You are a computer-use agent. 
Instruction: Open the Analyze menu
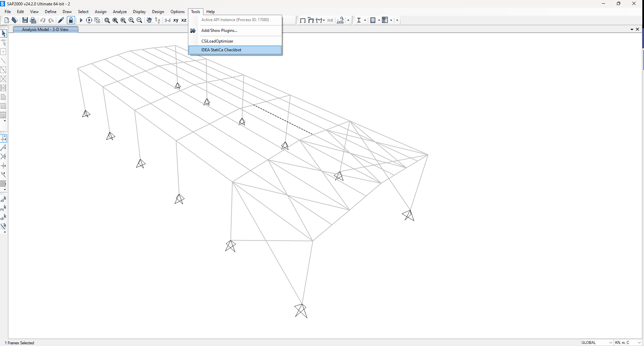[120, 12]
